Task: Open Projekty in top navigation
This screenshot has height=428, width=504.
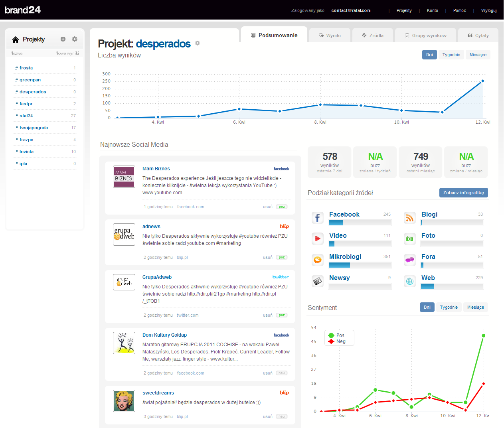Action: pyautogui.click(x=404, y=10)
